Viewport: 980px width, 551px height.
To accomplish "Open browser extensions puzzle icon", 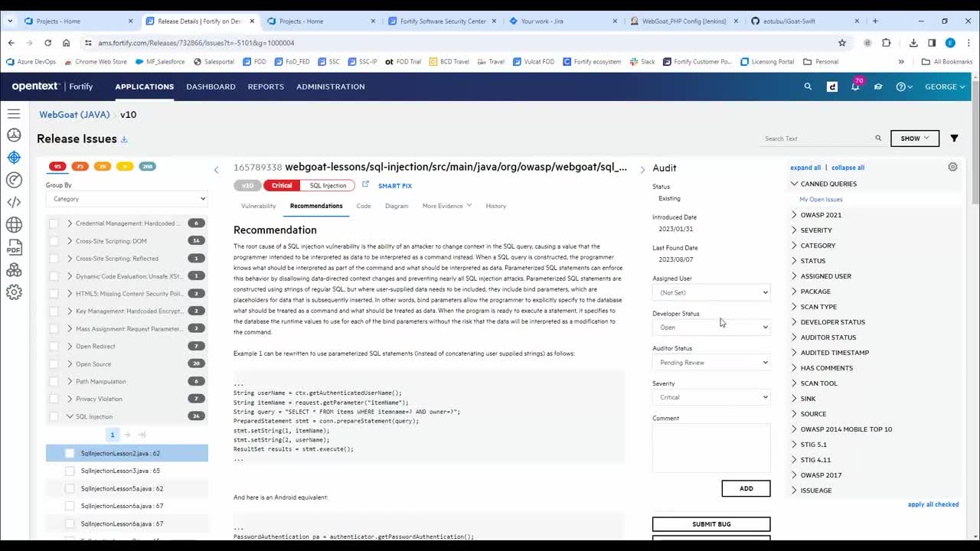I will pyautogui.click(x=887, y=43).
